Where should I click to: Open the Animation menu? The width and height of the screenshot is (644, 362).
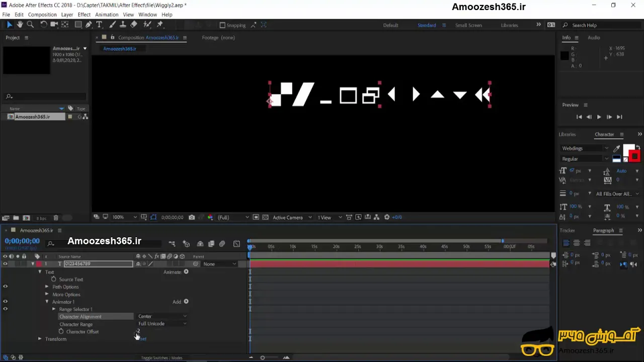[x=107, y=15]
